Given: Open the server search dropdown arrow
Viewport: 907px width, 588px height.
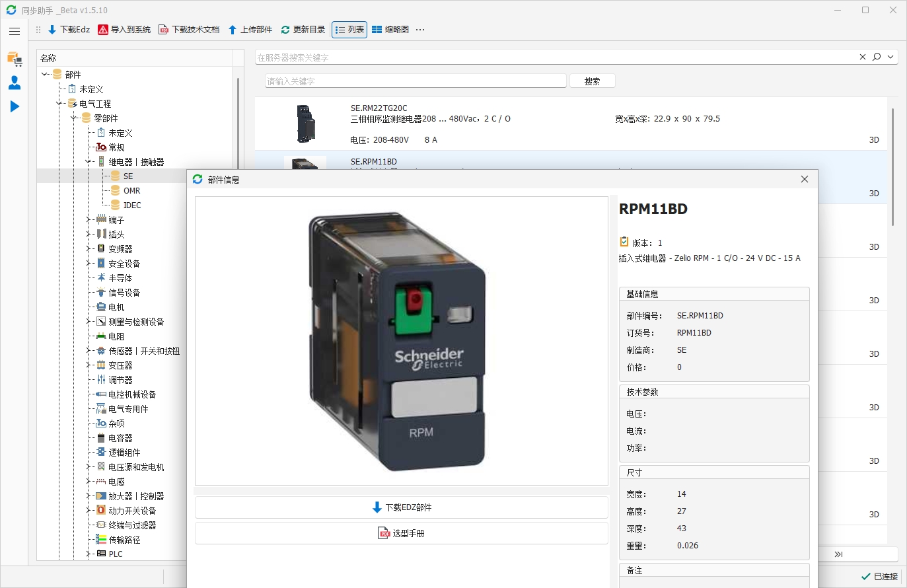Looking at the screenshot, I should [x=890, y=57].
